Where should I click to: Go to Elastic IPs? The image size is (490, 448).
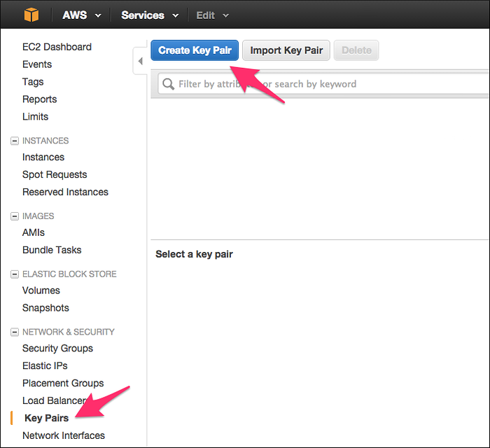(x=45, y=365)
